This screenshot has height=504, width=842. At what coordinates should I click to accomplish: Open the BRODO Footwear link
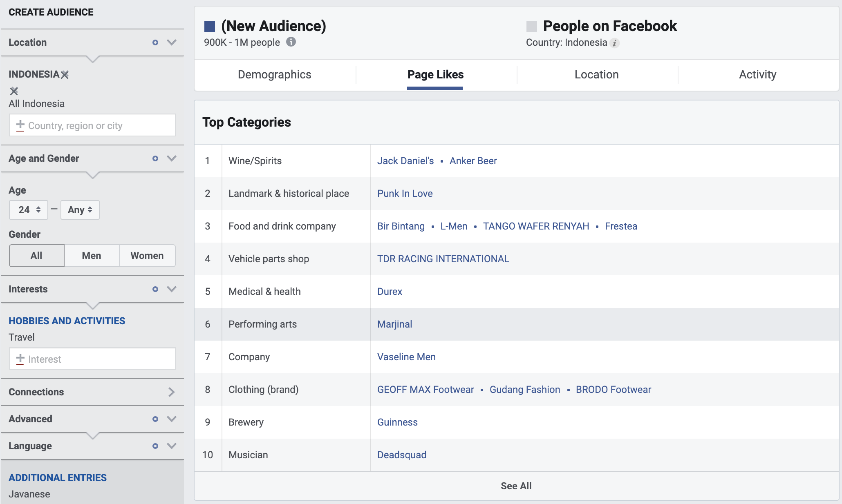click(x=613, y=390)
